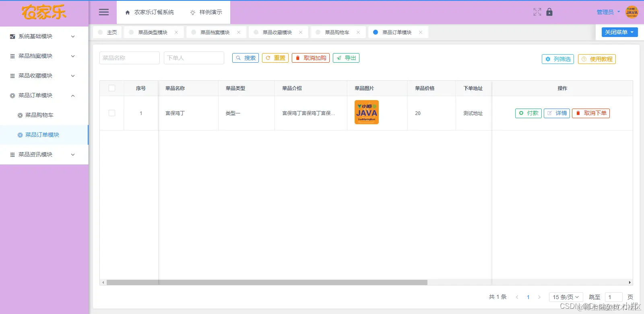
Task: Open 菜品购物车 sidebar submenu item
Action: pyautogui.click(x=44, y=115)
